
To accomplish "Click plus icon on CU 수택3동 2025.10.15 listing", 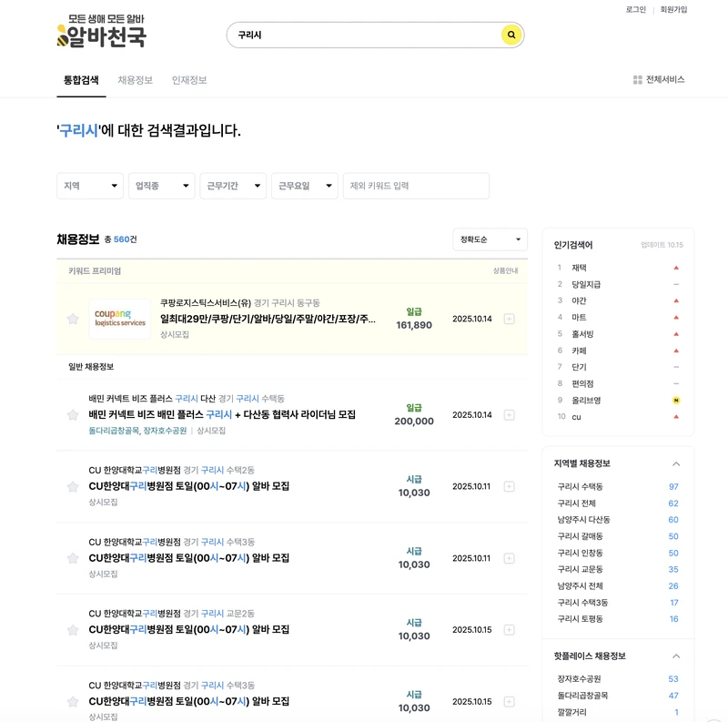I will click(x=510, y=702).
